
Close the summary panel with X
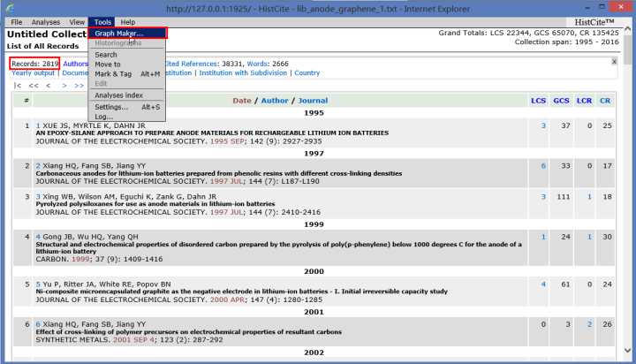(x=614, y=62)
